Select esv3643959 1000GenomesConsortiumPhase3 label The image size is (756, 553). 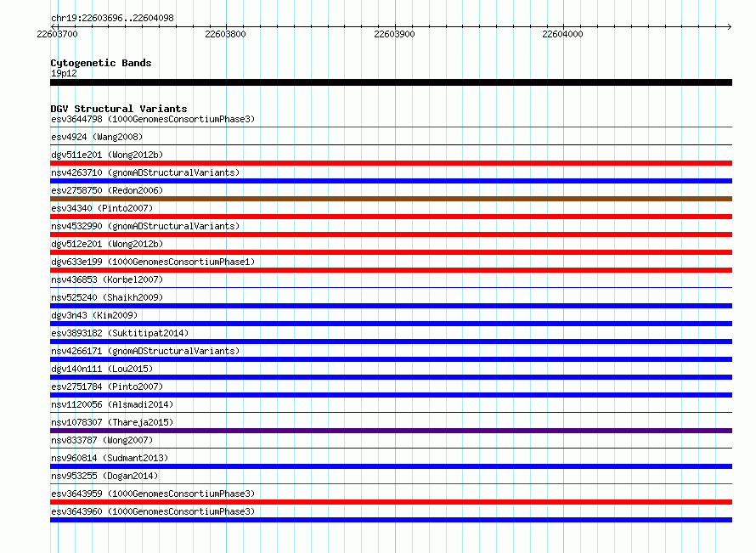pyautogui.click(x=153, y=494)
